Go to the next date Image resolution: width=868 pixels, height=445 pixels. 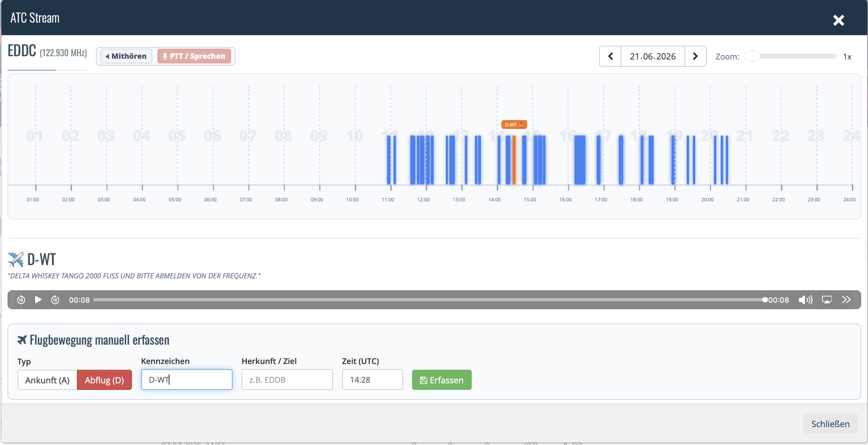(695, 56)
